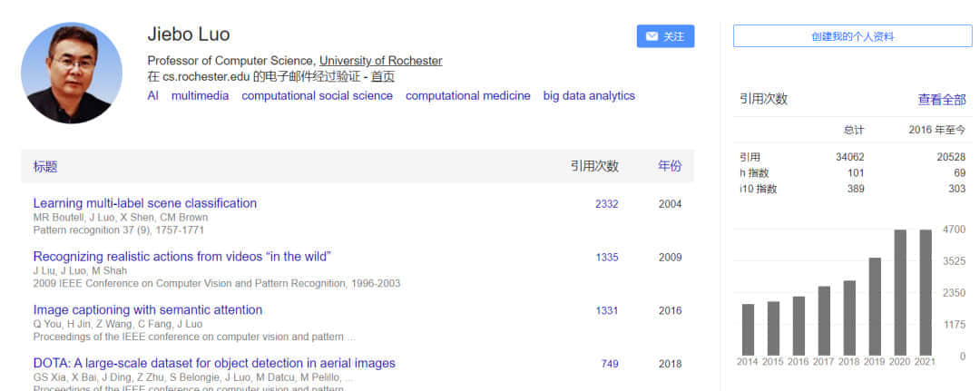Click the i10-index total value 389
980x391 pixels.
856,189
